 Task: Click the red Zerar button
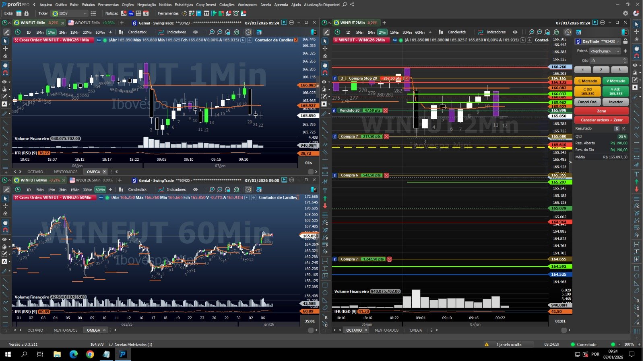click(x=601, y=111)
